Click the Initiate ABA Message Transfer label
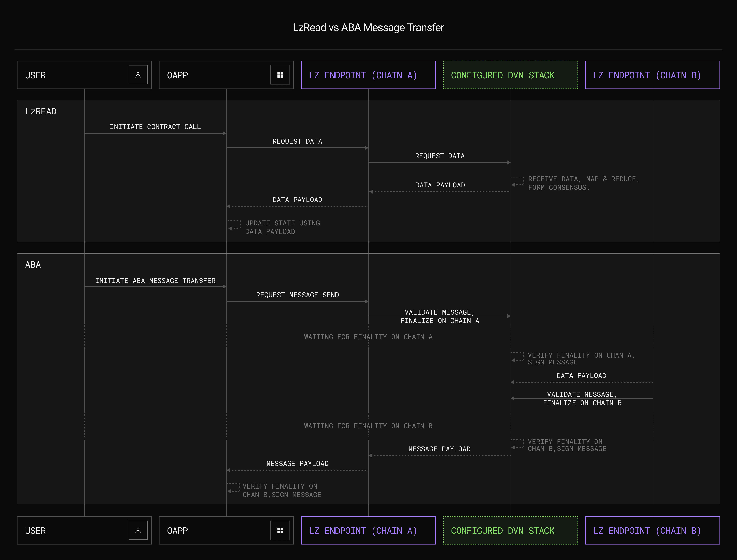This screenshot has height=560, width=737. pyautogui.click(x=155, y=281)
